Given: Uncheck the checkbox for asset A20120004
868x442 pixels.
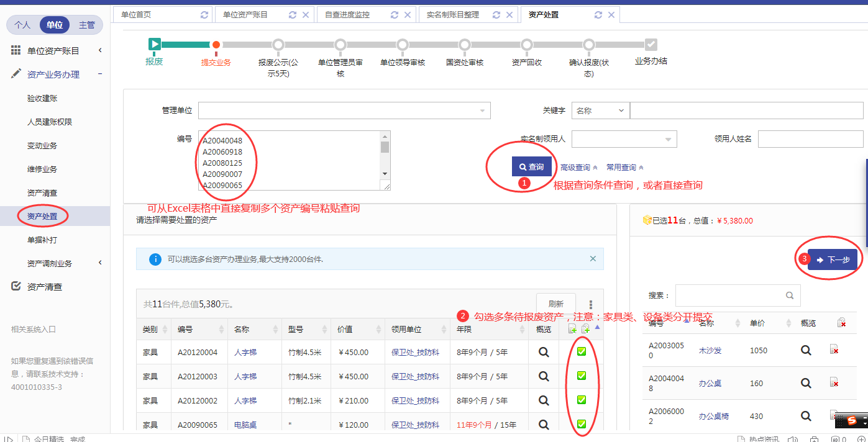Looking at the screenshot, I should (582, 352).
